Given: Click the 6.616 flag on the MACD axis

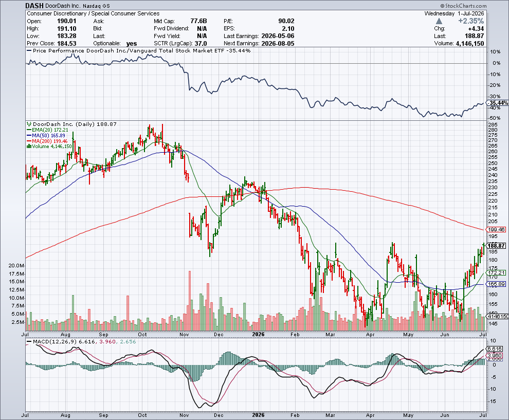Looking at the screenshot, I should 495,349.
